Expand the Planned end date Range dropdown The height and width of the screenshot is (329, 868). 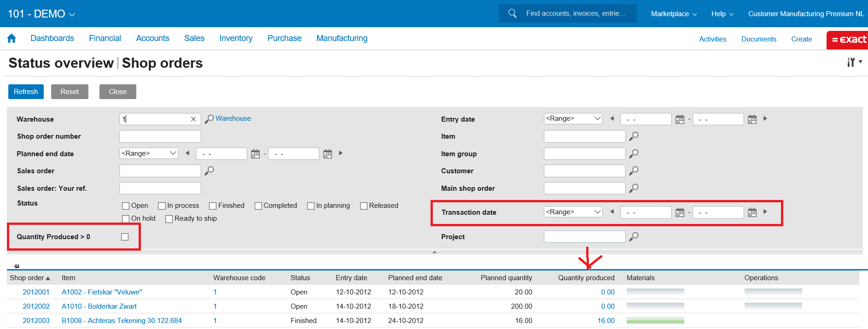click(x=149, y=153)
